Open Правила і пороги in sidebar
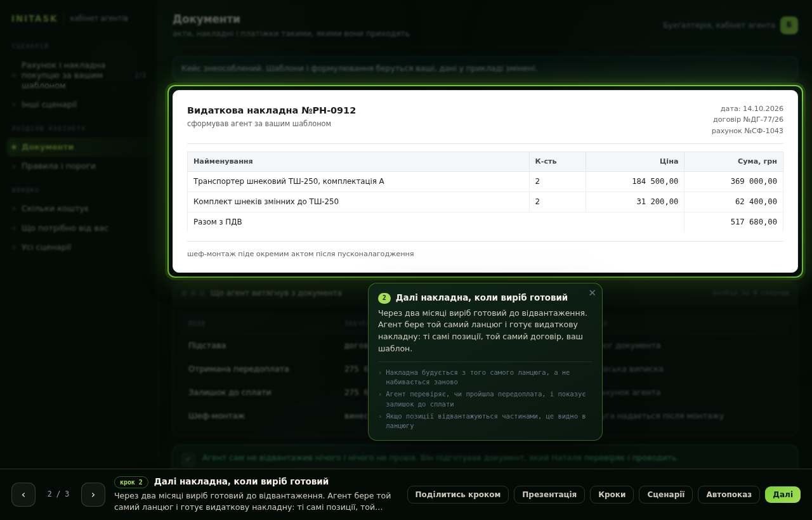This screenshot has height=520, width=812. [79, 166]
